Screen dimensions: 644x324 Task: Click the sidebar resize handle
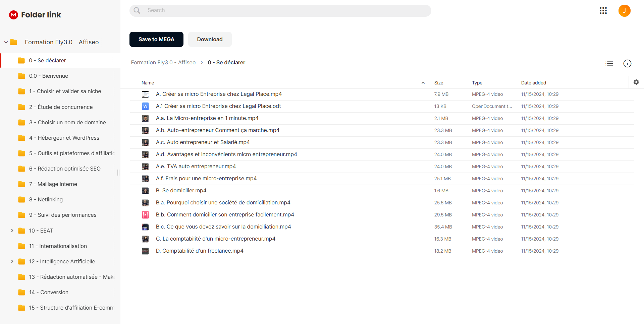pyautogui.click(x=118, y=173)
